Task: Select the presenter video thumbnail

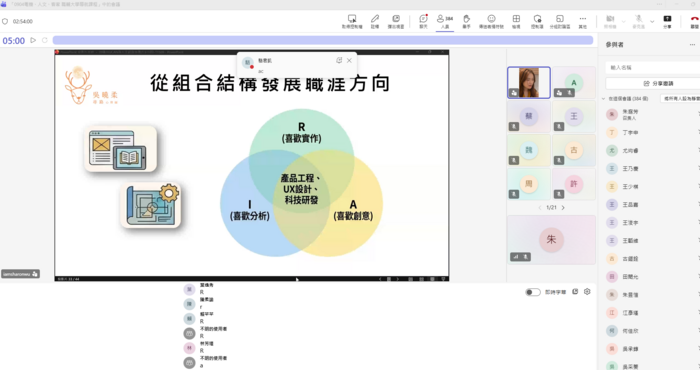Action: [529, 83]
